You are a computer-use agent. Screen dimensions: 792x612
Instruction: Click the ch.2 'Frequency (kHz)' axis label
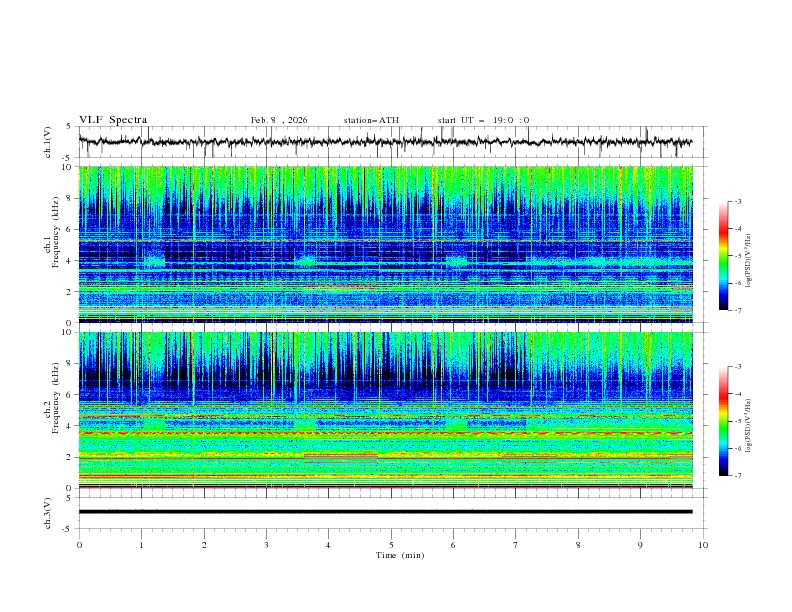pos(56,398)
